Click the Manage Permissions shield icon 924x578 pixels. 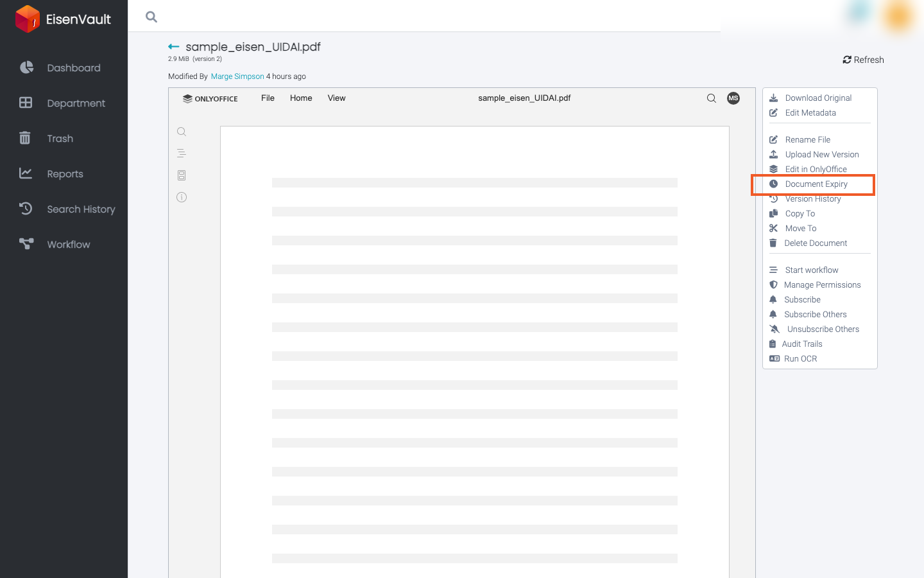(x=773, y=285)
